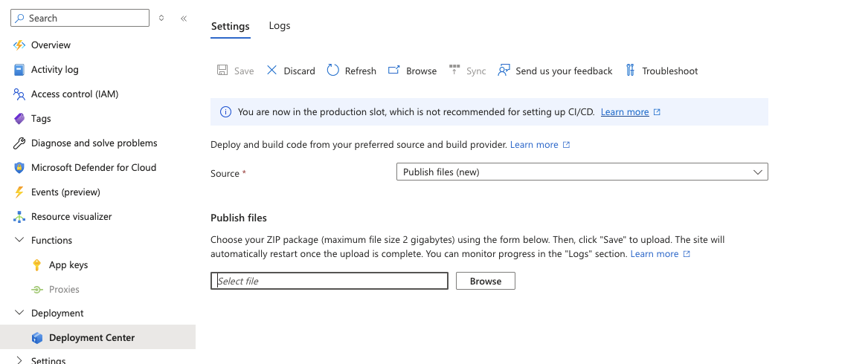Image resolution: width=868 pixels, height=364 pixels.
Task: Expand the Settings section chevron
Action: tap(19, 360)
